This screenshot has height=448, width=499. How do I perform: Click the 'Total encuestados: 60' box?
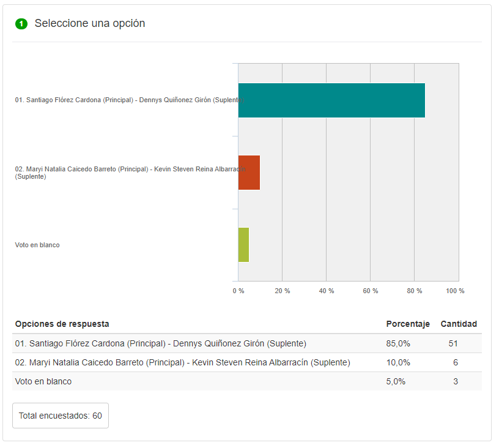61,416
